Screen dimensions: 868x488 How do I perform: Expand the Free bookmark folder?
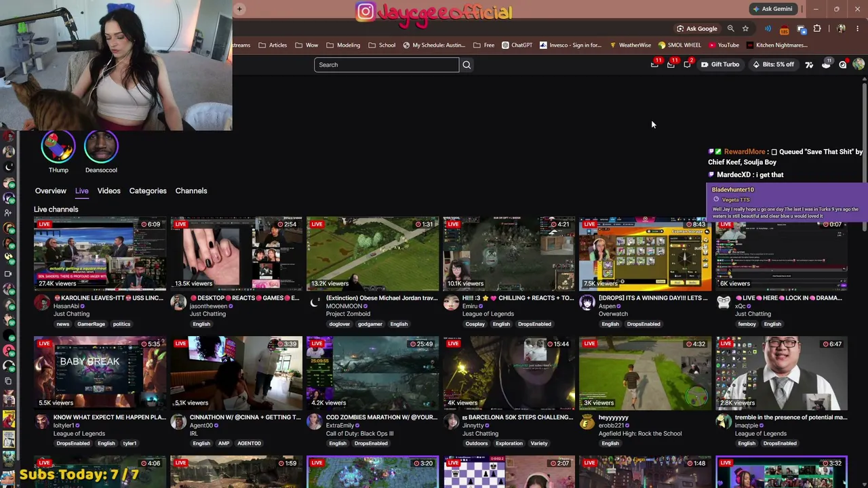pyautogui.click(x=484, y=45)
